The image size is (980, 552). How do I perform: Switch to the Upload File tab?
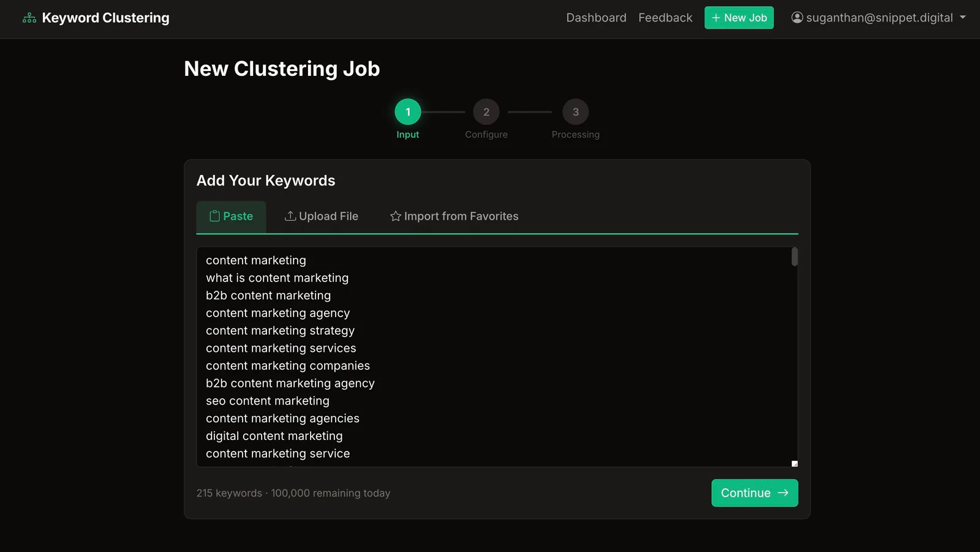(x=322, y=216)
